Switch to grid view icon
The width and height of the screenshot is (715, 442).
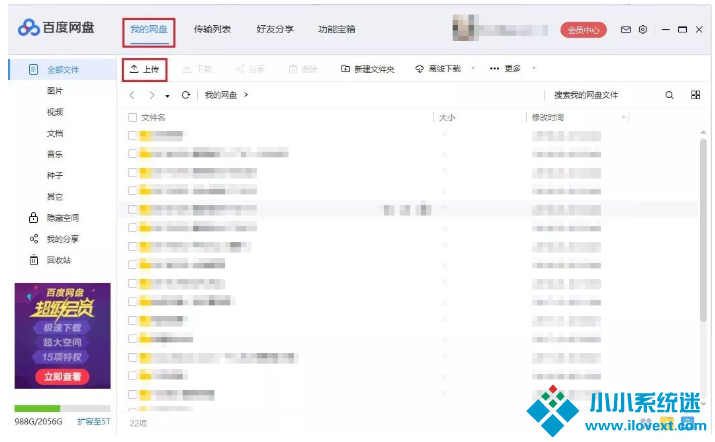click(695, 95)
